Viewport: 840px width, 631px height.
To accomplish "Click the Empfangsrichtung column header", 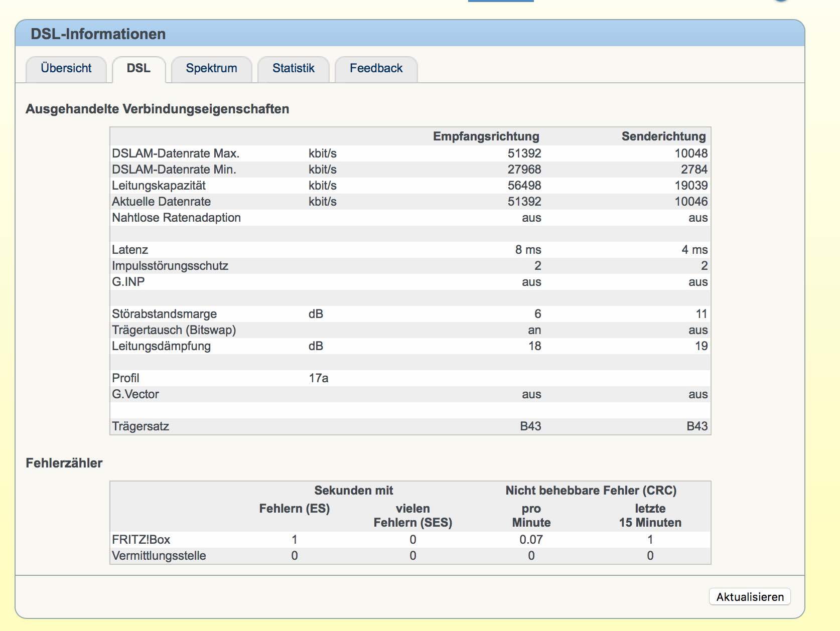I will click(486, 136).
